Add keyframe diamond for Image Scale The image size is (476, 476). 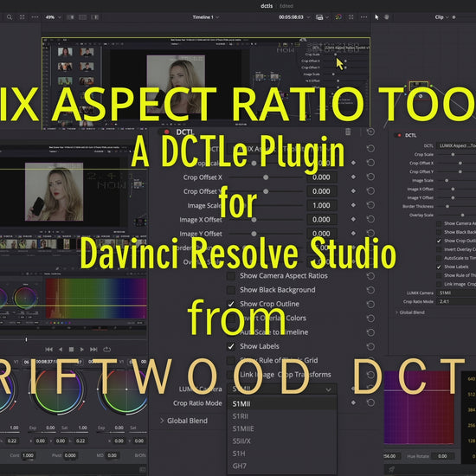click(353, 205)
